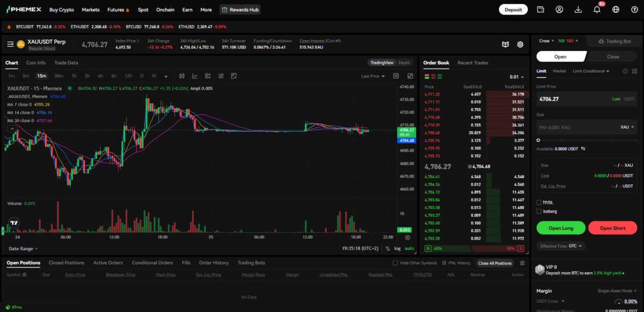
Task: Click the Limit Price input field
Action: tap(587, 99)
